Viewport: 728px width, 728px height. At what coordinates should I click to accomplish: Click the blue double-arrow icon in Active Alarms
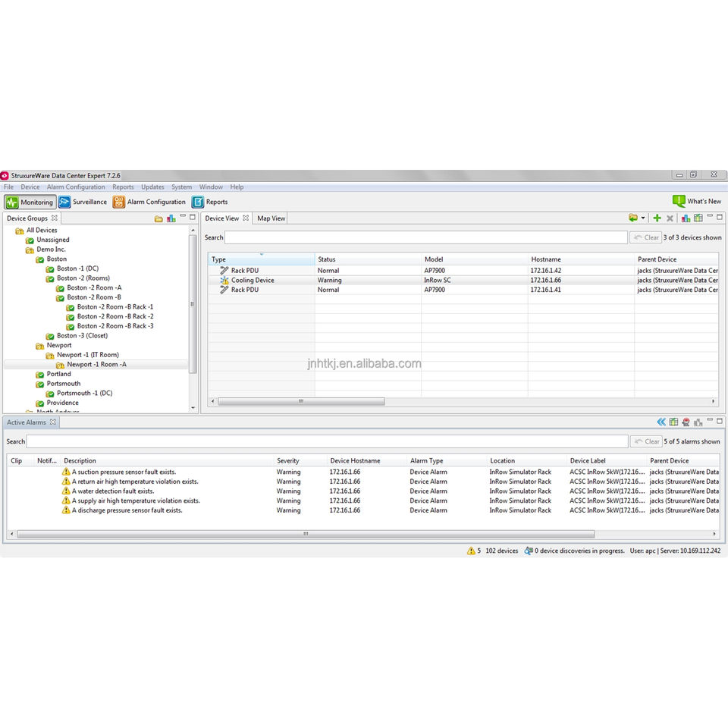661,422
